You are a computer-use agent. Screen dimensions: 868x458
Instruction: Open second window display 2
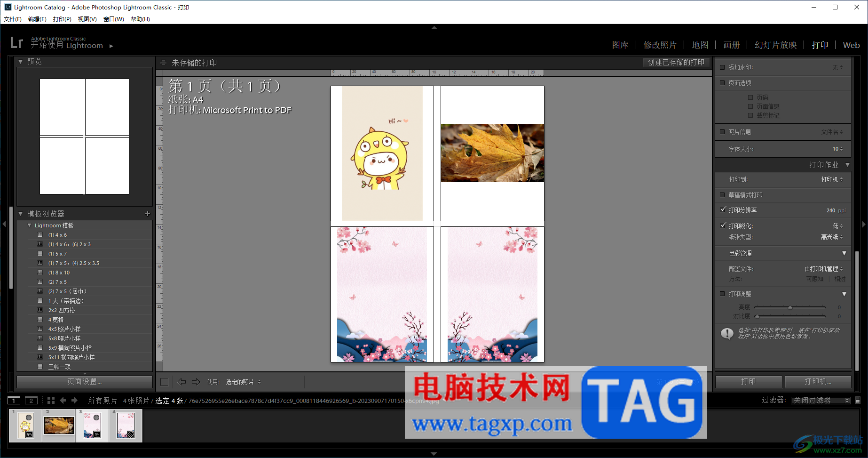pyautogui.click(x=31, y=401)
